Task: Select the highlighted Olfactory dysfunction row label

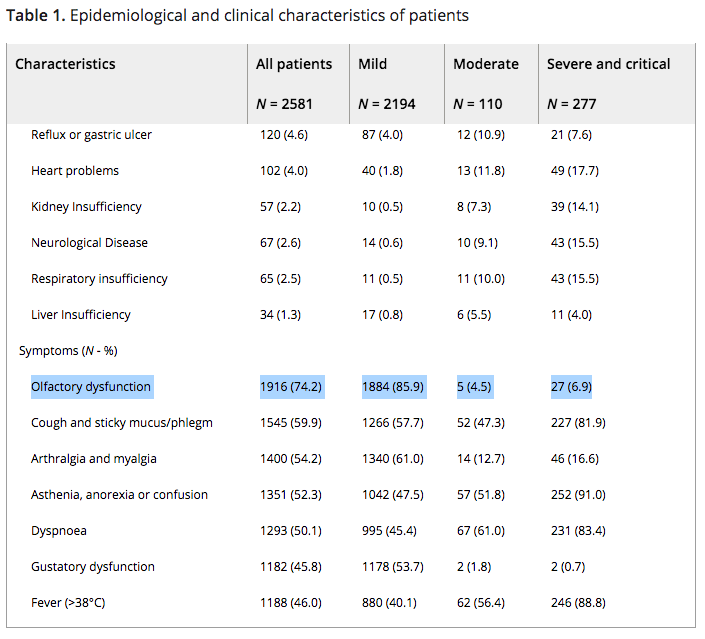Action: [x=91, y=387]
